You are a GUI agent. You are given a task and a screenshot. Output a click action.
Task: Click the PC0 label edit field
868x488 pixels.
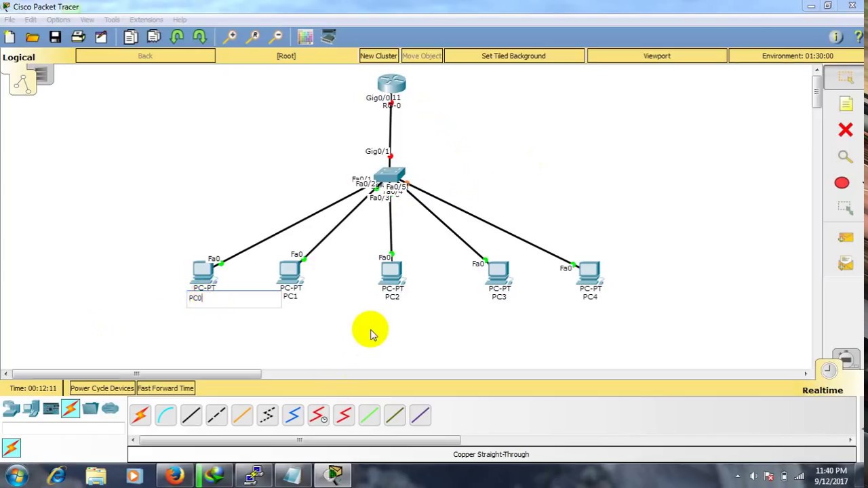(234, 298)
